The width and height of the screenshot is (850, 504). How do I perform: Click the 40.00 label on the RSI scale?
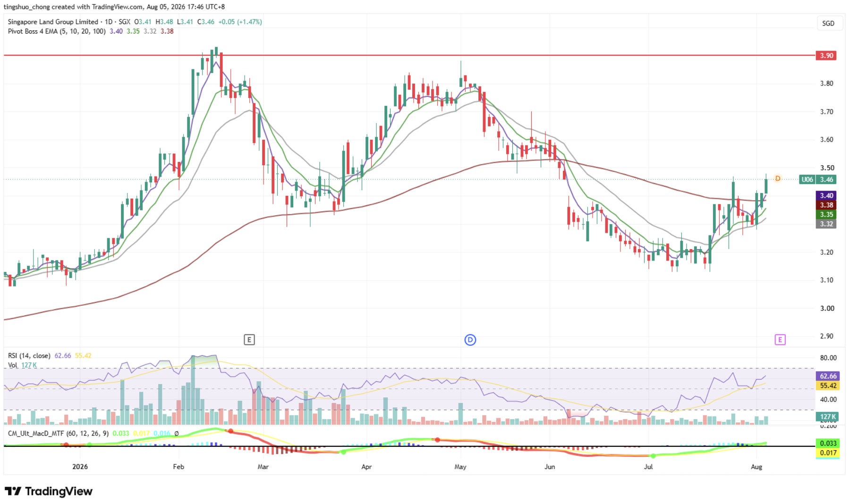[828, 399]
